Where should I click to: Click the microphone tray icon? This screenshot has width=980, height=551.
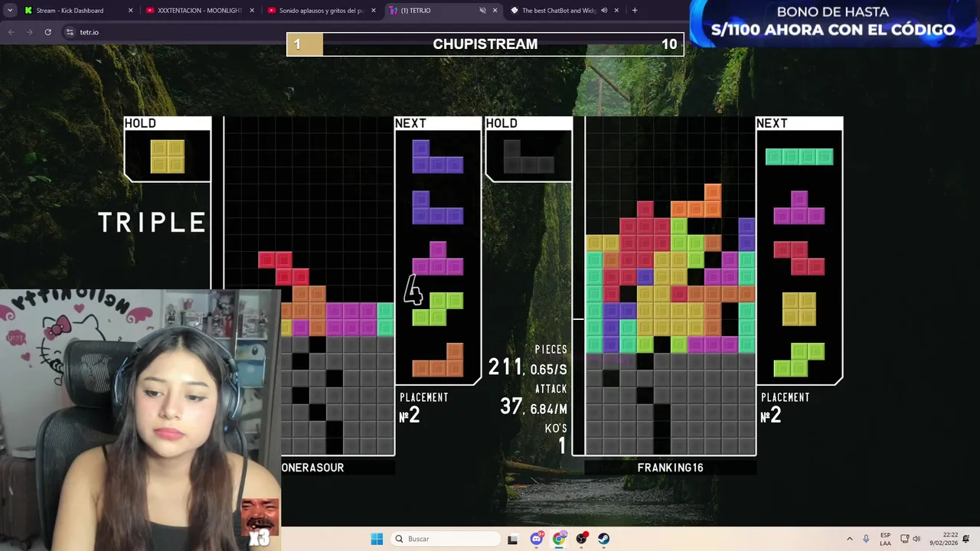pos(866,539)
